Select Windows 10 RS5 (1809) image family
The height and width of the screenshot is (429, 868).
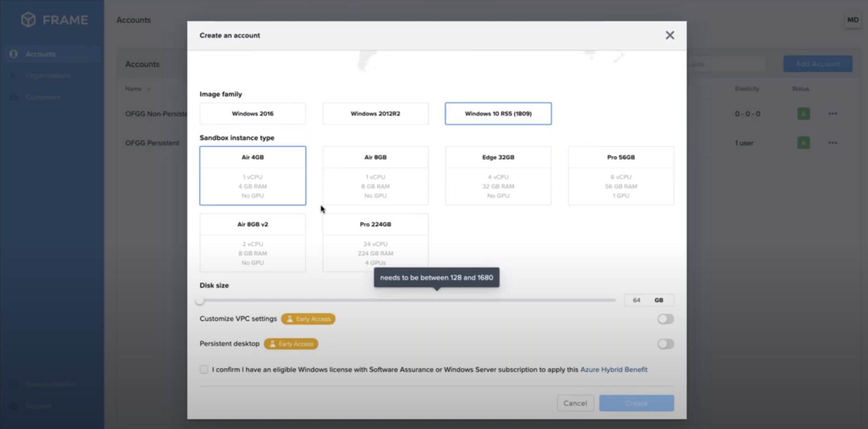(498, 114)
